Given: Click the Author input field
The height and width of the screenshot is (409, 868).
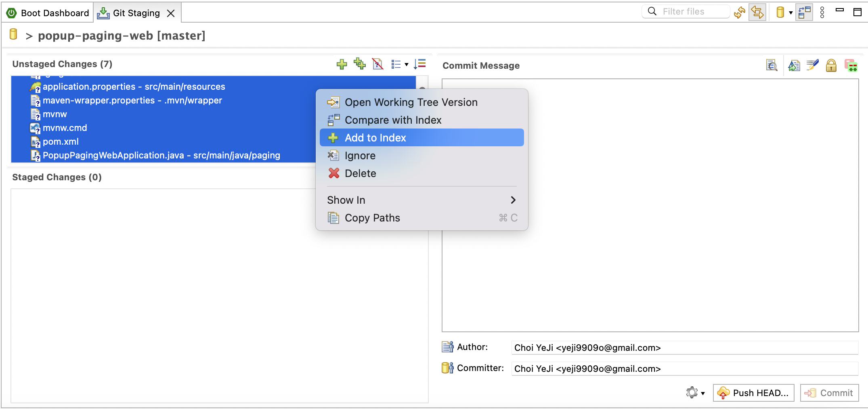Looking at the screenshot, I should tap(685, 348).
